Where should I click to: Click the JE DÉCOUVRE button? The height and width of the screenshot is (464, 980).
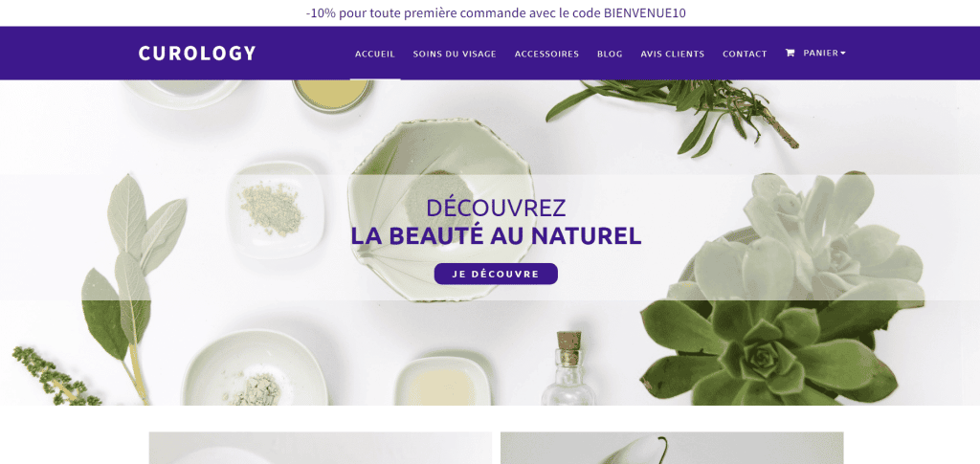496,274
